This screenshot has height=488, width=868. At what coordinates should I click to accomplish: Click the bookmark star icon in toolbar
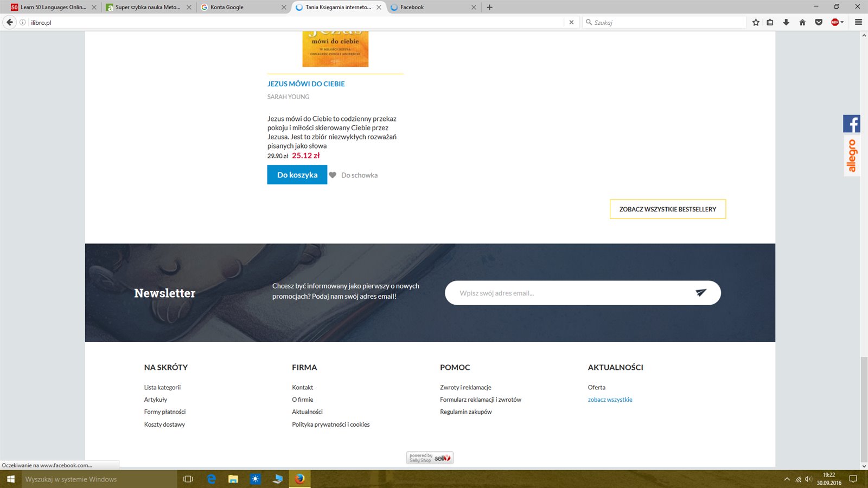[756, 22]
